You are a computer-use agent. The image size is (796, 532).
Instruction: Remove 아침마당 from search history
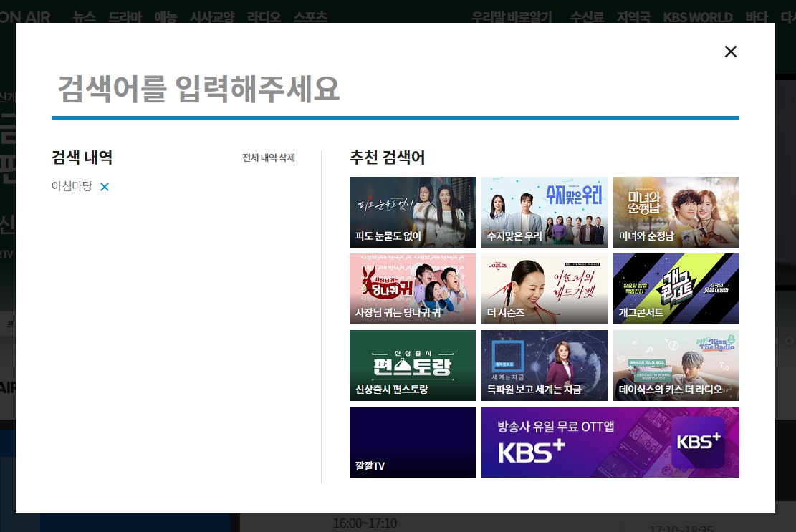(105, 187)
